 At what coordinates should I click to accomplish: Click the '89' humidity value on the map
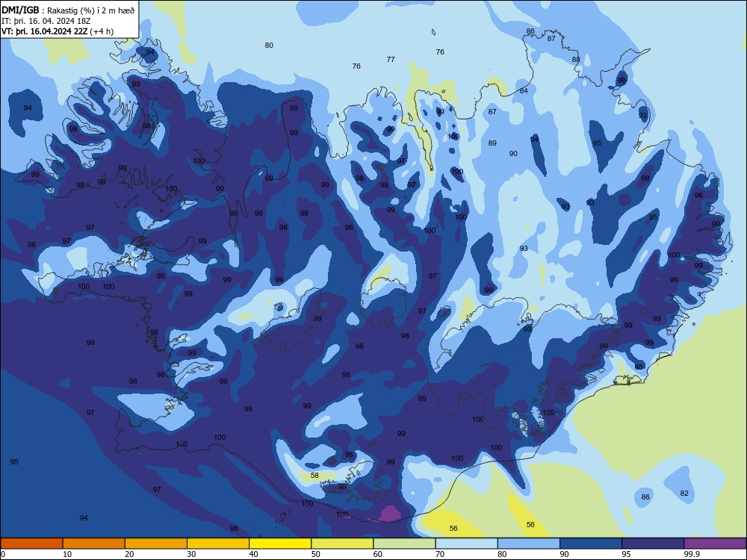(492, 143)
